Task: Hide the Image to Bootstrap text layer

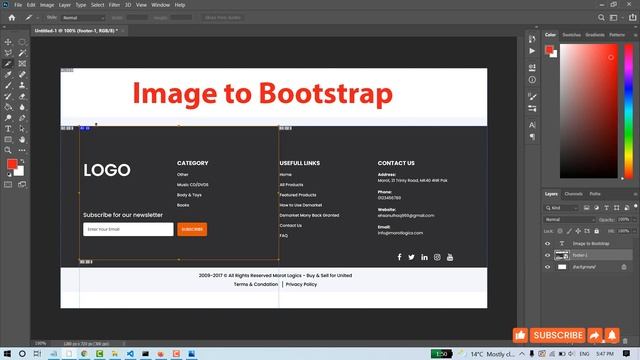Action: (547, 244)
